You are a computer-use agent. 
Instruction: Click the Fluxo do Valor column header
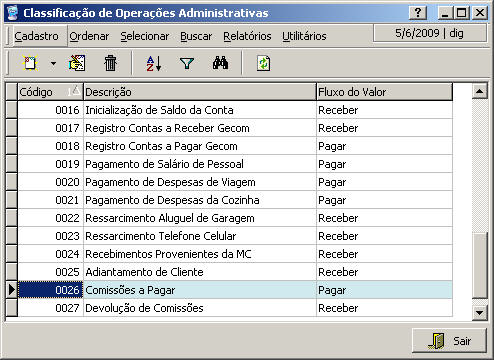(x=384, y=92)
